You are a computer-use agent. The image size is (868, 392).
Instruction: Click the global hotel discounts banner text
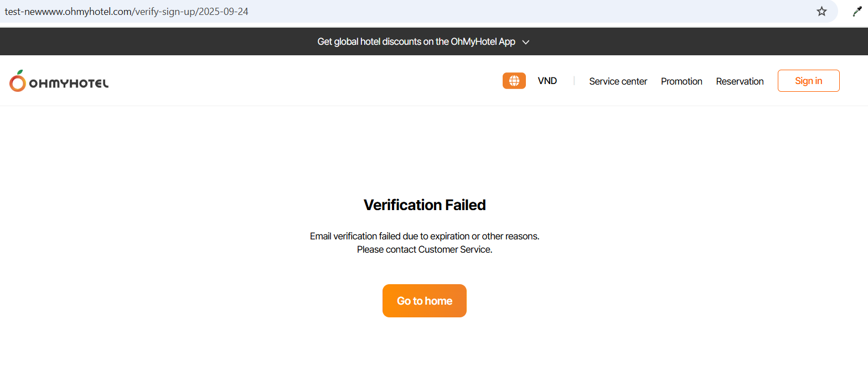click(x=416, y=42)
